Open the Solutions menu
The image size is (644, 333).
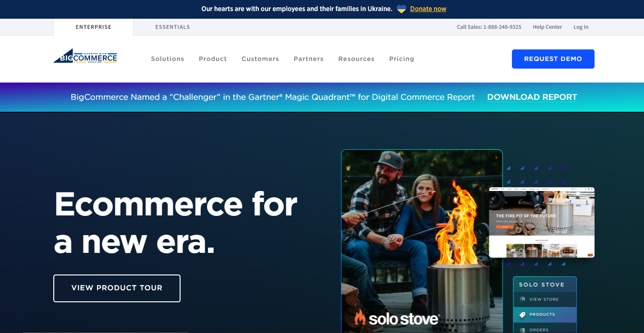168,59
